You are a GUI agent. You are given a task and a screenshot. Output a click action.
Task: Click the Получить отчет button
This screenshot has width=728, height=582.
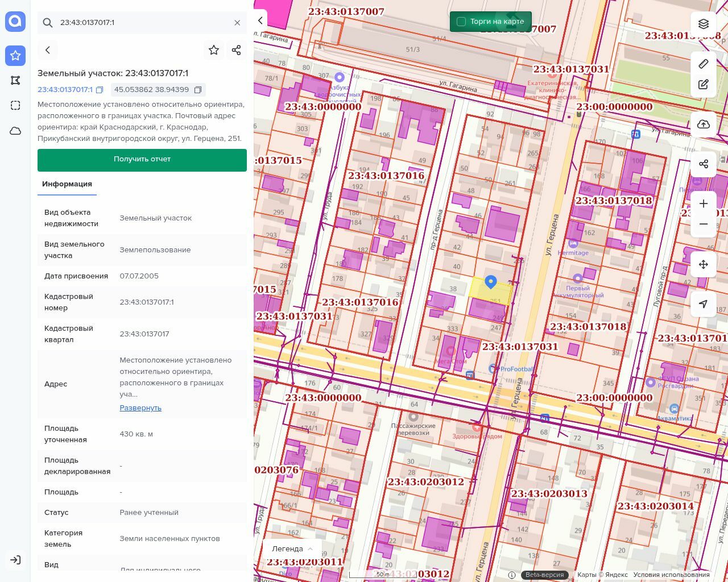click(x=142, y=159)
